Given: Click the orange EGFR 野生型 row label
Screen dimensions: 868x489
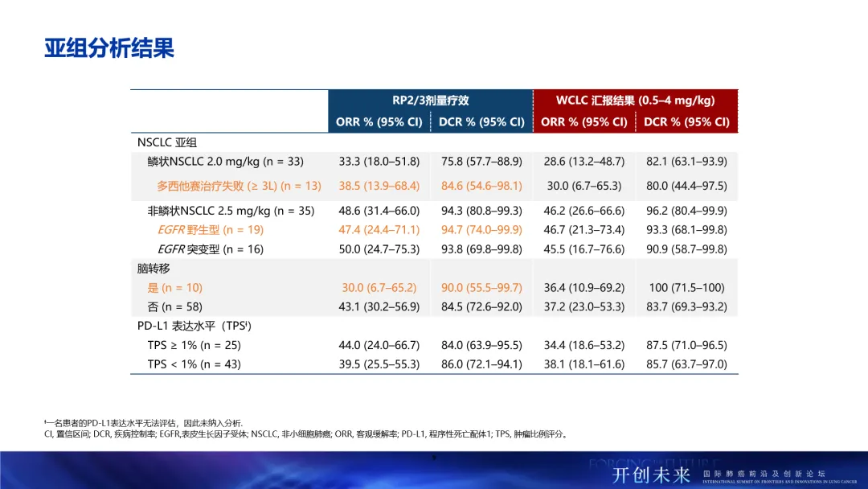Looking at the screenshot, I should pos(210,230).
